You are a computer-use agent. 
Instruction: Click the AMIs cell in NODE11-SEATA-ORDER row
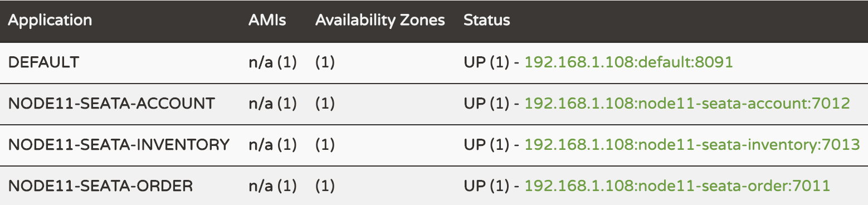coord(272,186)
